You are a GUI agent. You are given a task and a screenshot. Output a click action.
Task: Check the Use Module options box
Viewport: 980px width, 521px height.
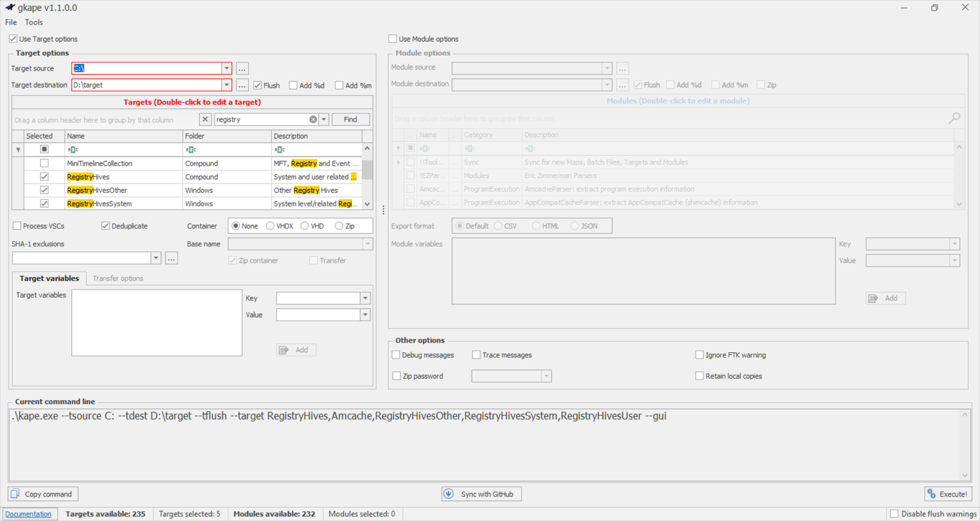coord(393,39)
